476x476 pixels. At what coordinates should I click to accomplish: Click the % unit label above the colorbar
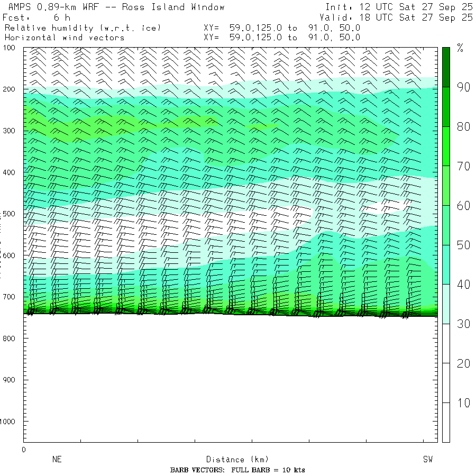(x=460, y=49)
